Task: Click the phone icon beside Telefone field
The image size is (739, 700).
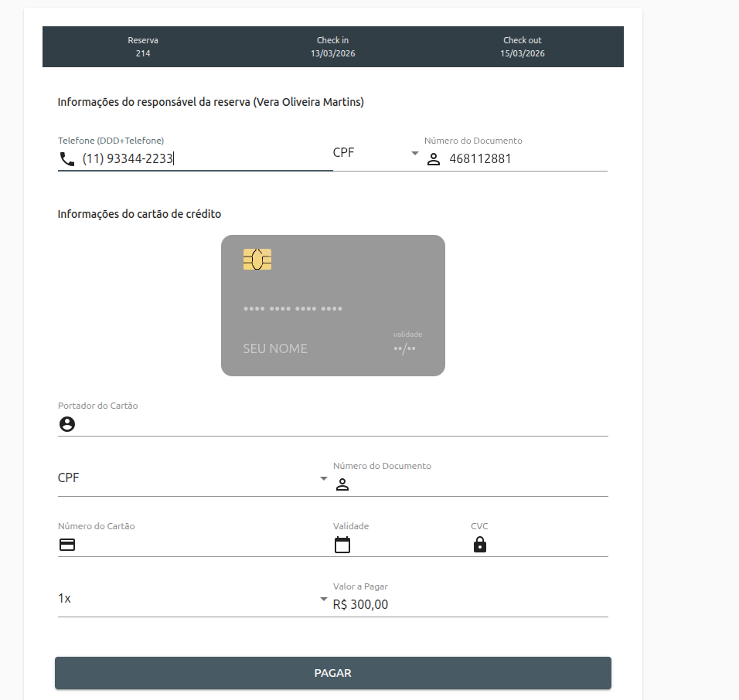Action: (67, 159)
